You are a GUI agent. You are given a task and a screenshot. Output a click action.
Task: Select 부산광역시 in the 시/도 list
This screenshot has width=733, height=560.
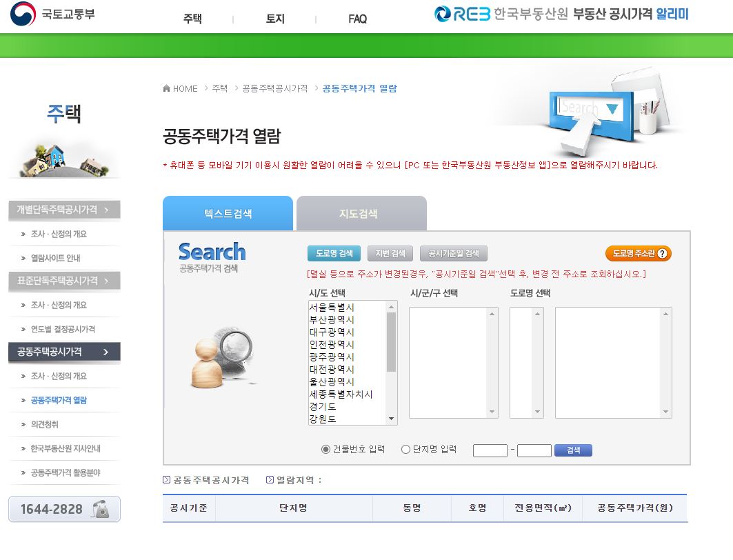tap(348, 320)
